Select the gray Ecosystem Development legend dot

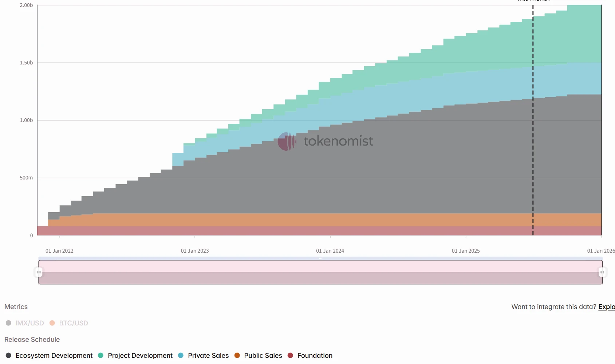pos(9,356)
